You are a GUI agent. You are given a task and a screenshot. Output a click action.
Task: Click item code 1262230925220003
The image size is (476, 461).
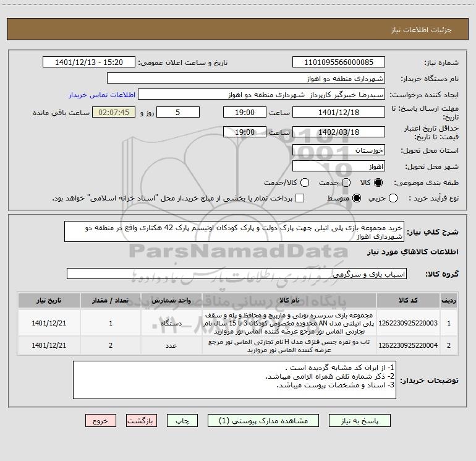click(x=408, y=323)
